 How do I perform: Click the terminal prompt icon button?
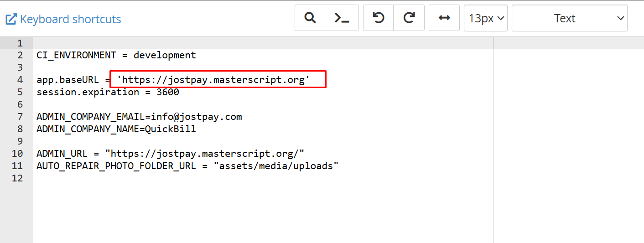(x=342, y=18)
